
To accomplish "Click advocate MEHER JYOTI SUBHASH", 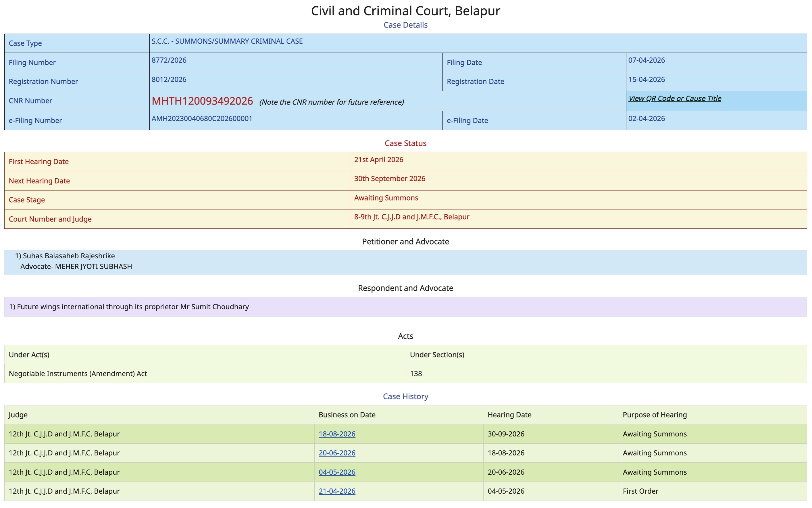I will point(93,266).
